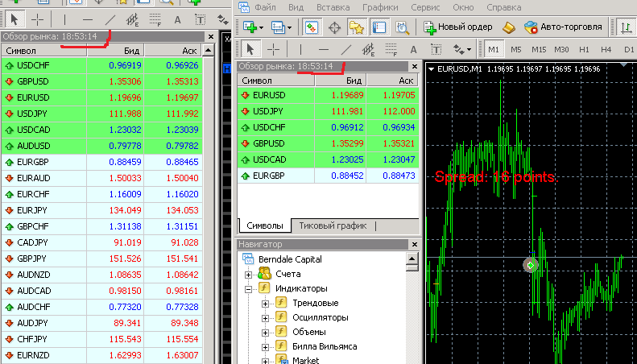Choose the trendline tool in the left window

110,19
